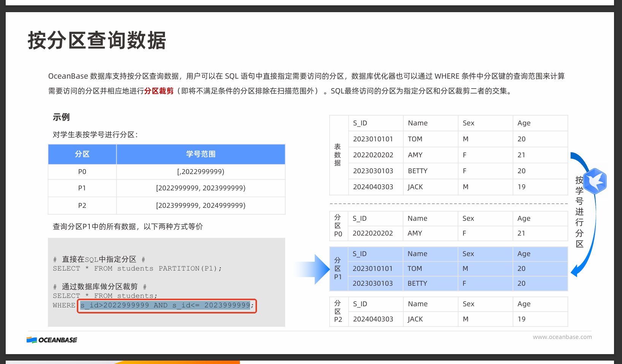Open the www.oceanbase.com footer link

pyautogui.click(x=562, y=337)
